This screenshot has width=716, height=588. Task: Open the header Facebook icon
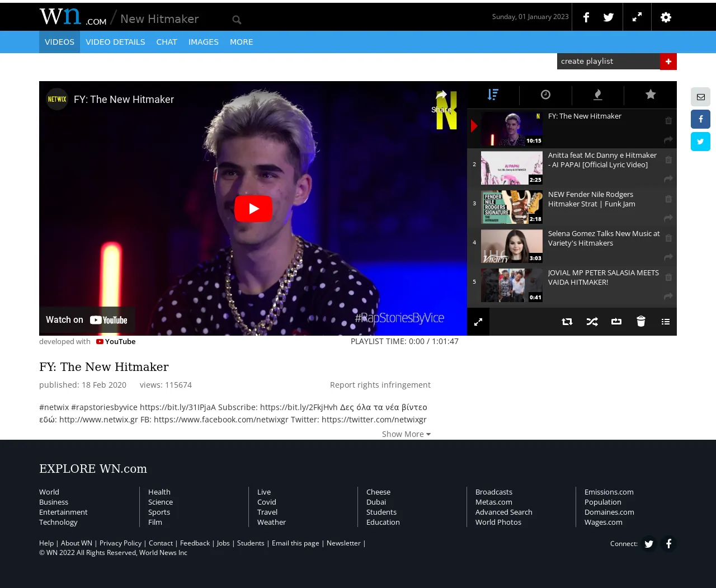[x=586, y=17]
